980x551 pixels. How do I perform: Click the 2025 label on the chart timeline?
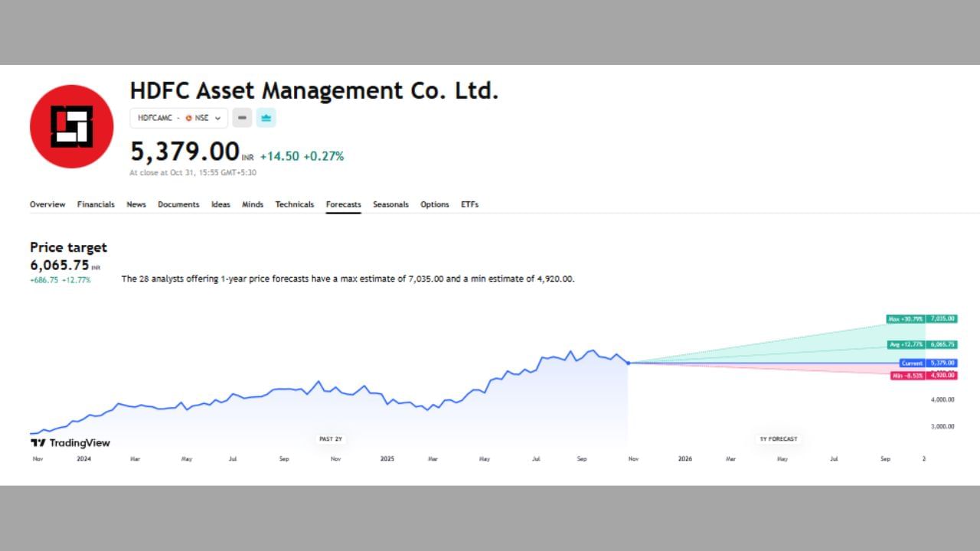coord(387,458)
